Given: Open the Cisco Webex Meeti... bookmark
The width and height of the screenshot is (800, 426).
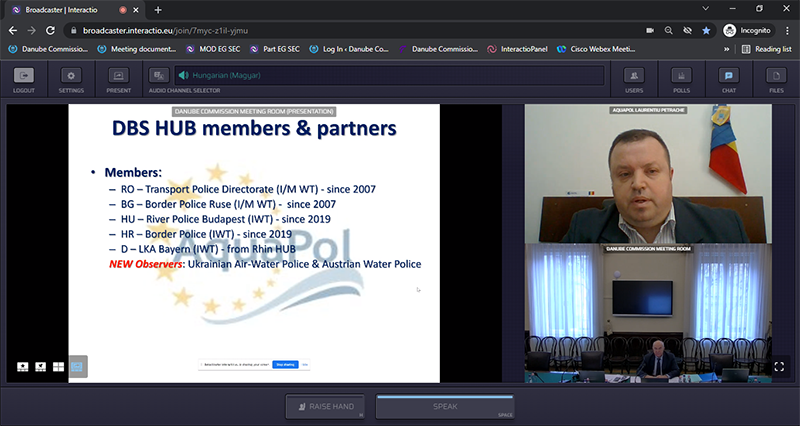Looking at the screenshot, I should [x=596, y=49].
